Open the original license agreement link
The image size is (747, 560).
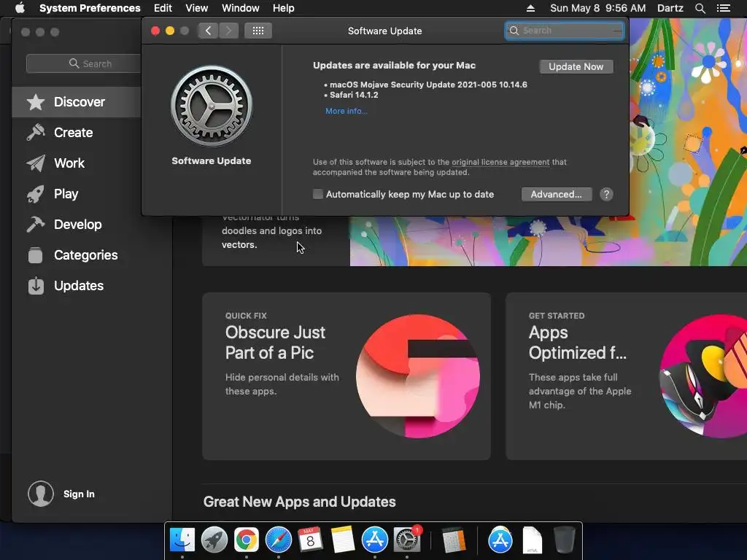[x=500, y=162]
